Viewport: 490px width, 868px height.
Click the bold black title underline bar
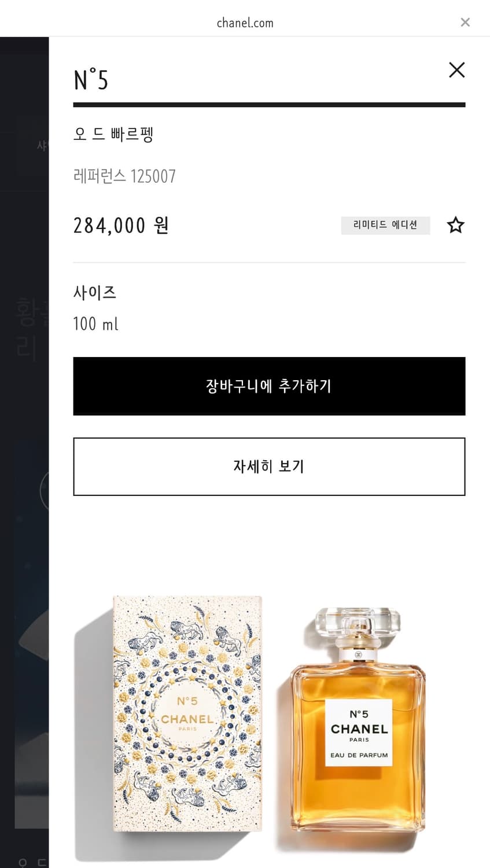coord(269,105)
